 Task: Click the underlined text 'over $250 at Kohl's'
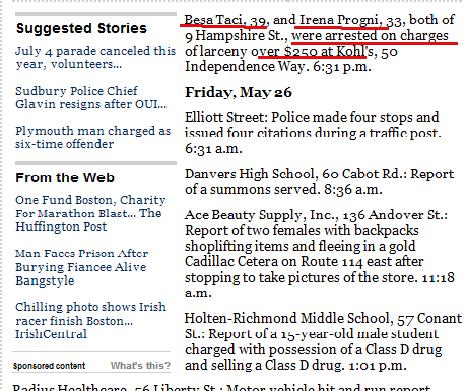312,51
